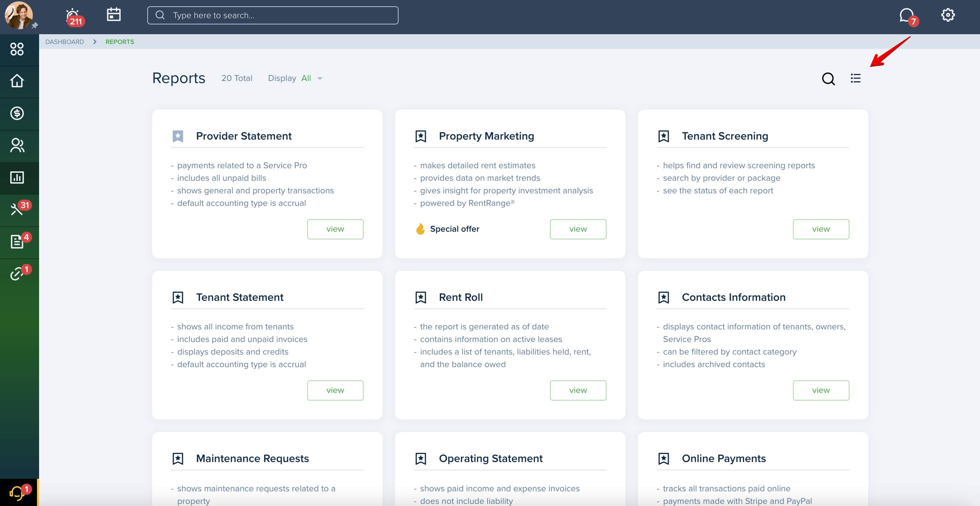Screen dimensions: 980x506
Task: View the Contacts Information report
Action: pos(821,390)
